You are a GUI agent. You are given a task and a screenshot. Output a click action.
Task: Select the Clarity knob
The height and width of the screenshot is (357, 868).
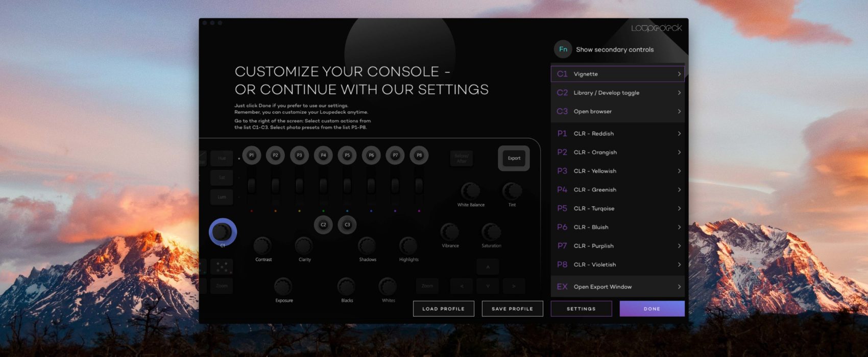click(x=304, y=246)
